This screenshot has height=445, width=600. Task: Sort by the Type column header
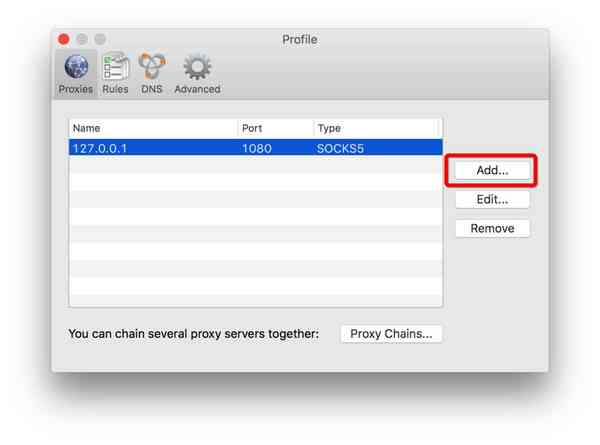point(377,128)
